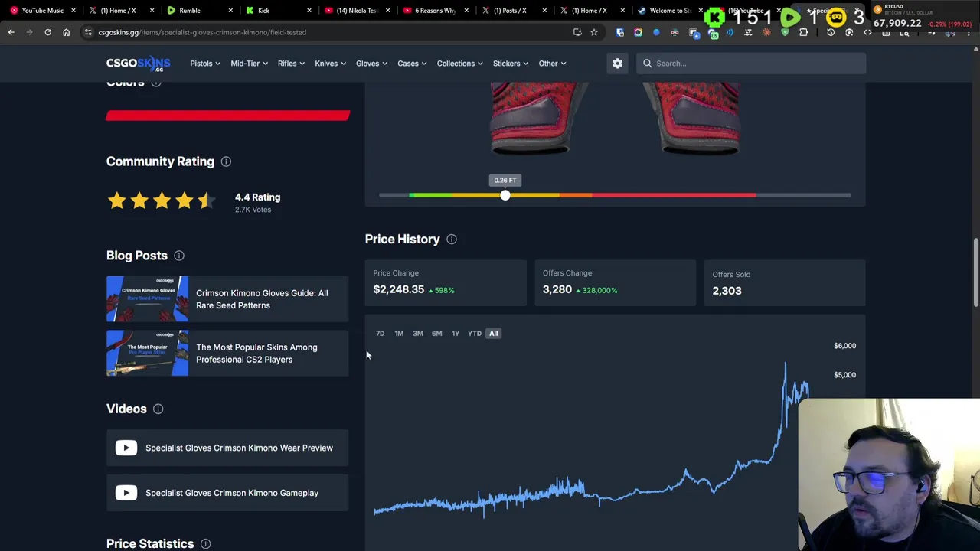Select the 1M price range
980x551 pixels.
point(399,334)
